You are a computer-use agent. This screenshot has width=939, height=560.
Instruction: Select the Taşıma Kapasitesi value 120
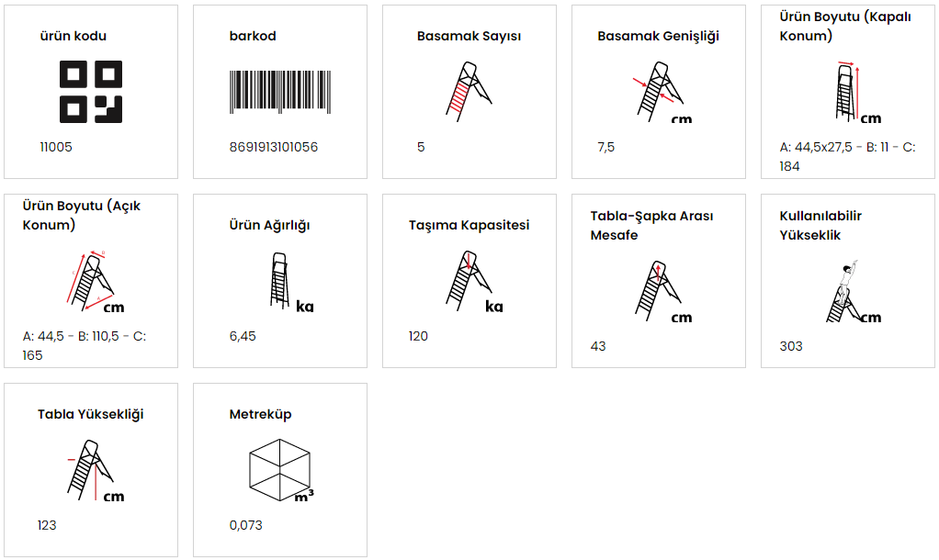coord(418,336)
